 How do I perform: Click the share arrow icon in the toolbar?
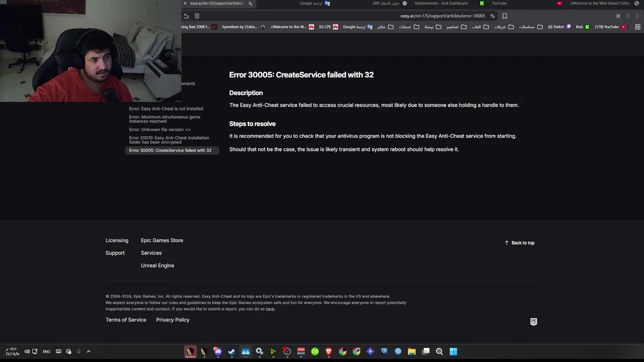(x=186, y=16)
